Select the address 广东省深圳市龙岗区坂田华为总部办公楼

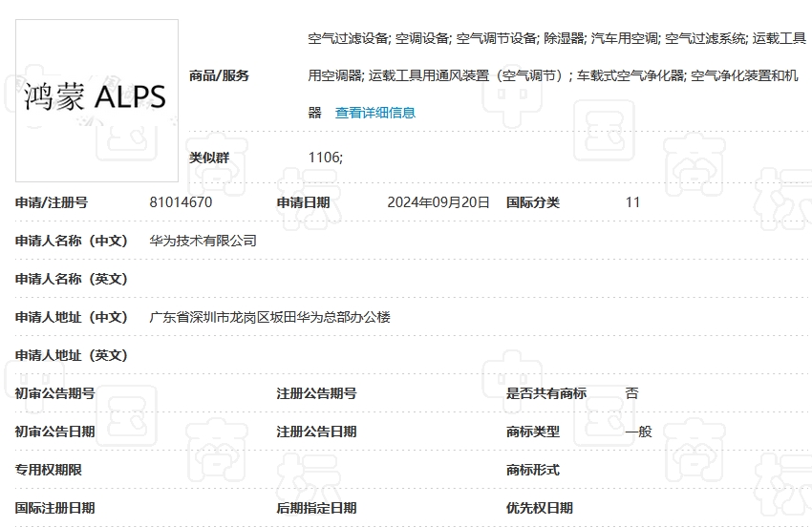pyautogui.click(x=269, y=317)
